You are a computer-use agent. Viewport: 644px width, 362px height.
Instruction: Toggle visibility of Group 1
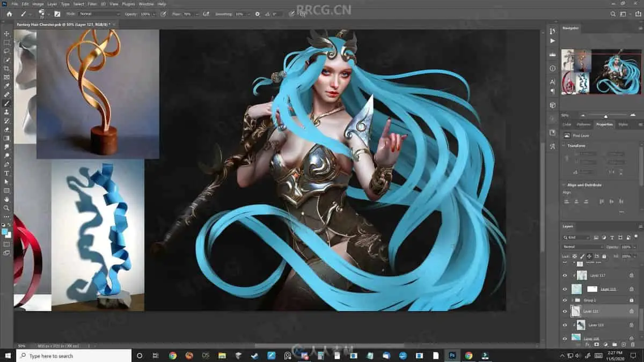point(565,300)
